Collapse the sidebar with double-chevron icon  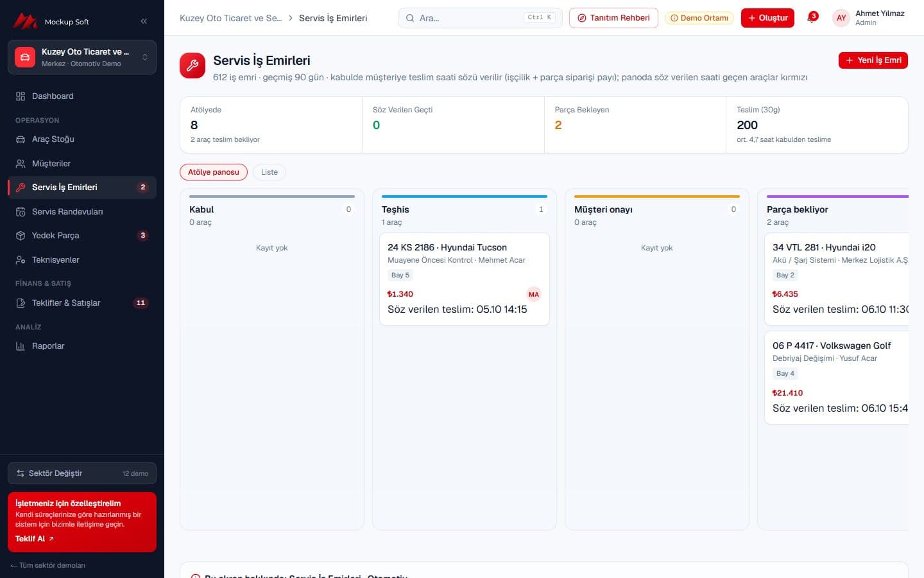(144, 21)
